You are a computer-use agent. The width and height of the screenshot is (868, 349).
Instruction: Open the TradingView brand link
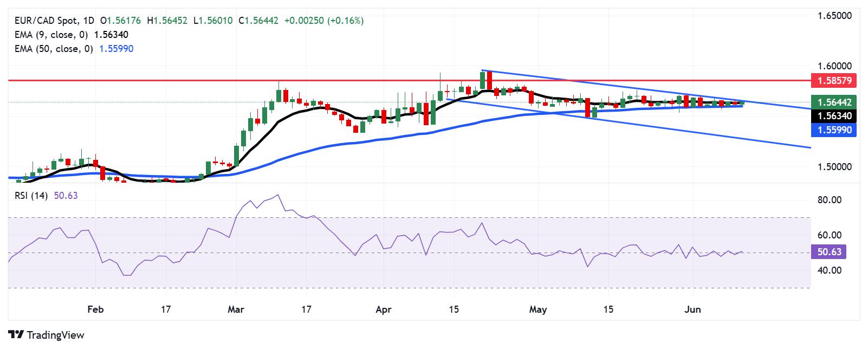47,335
